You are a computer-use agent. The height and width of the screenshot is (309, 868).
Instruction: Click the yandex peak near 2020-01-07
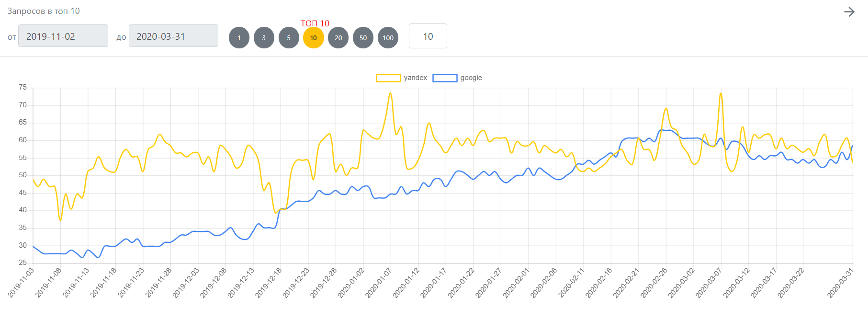tap(390, 93)
